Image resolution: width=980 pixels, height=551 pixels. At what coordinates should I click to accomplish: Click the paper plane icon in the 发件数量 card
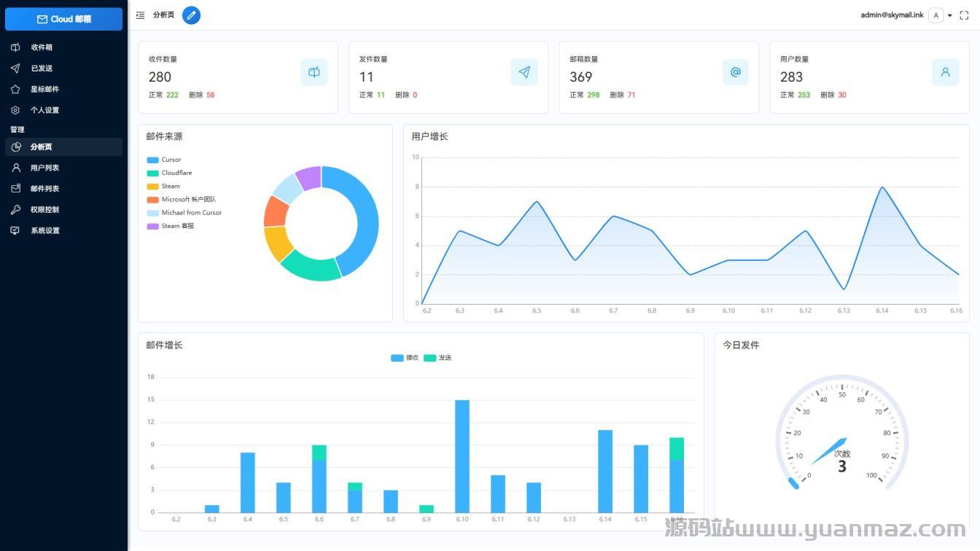click(x=524, y=72)
